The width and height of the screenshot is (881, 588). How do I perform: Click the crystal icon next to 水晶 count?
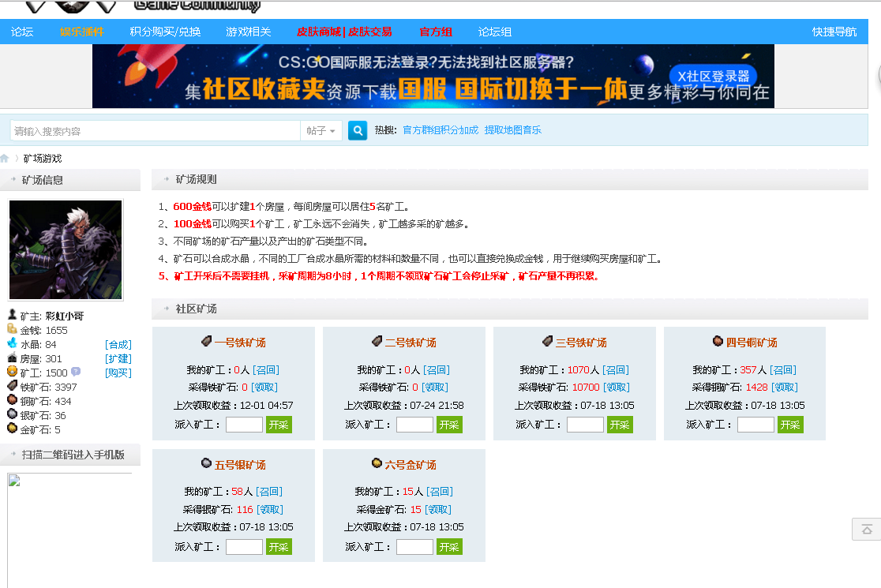(12, 344)
